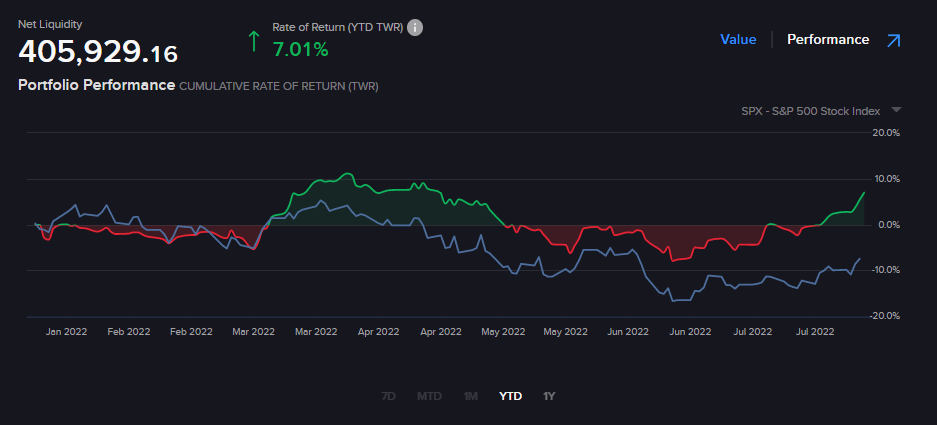
Task: Select SPX - S&P 500 Stock Index benchmark
Action: pos(810,110)
